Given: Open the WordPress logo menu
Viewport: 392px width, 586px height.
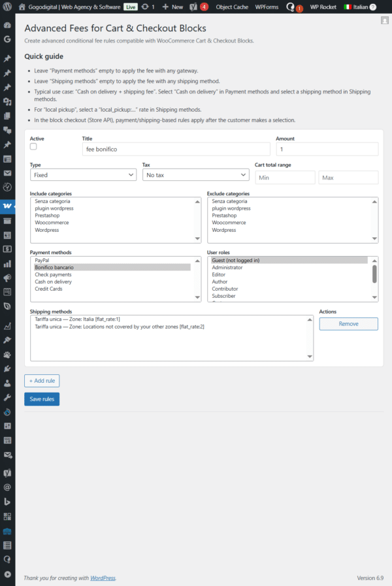Looking at the screenshot, I should [x=7, y=7].
